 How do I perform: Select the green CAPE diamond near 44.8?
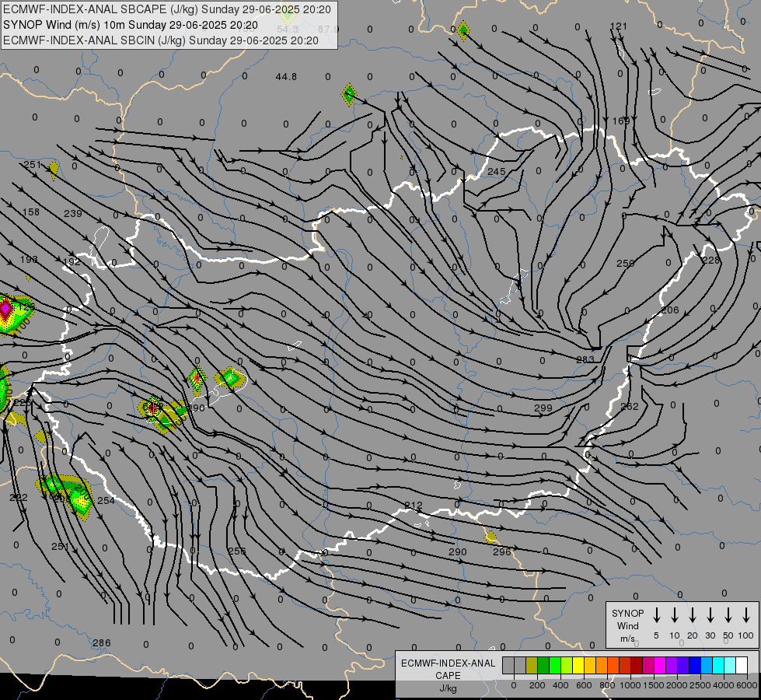349,94
